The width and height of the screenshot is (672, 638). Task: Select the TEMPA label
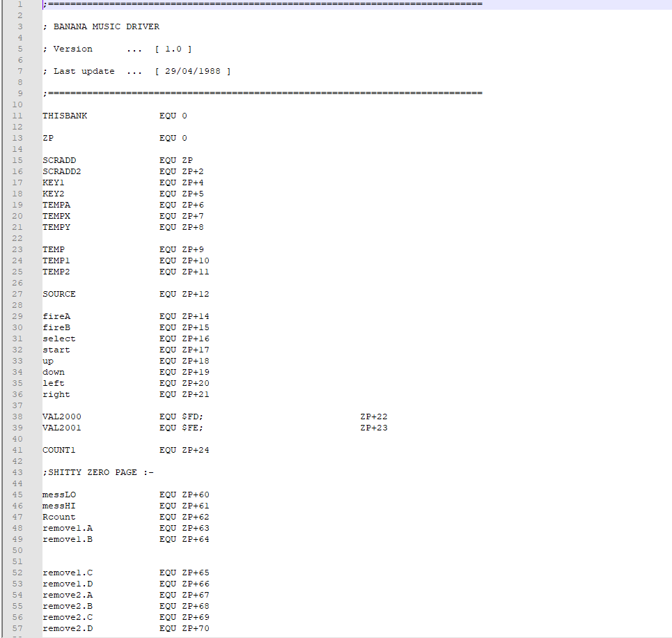pyautogui.click(x=56, y=205)
